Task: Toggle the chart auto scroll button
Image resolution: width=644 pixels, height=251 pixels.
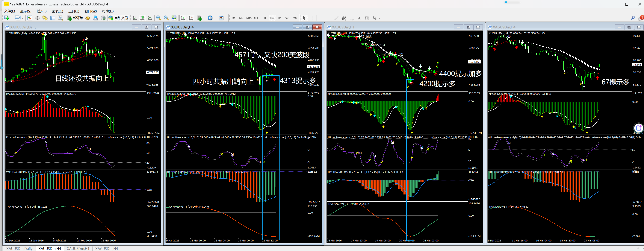Action: [183, 18]
